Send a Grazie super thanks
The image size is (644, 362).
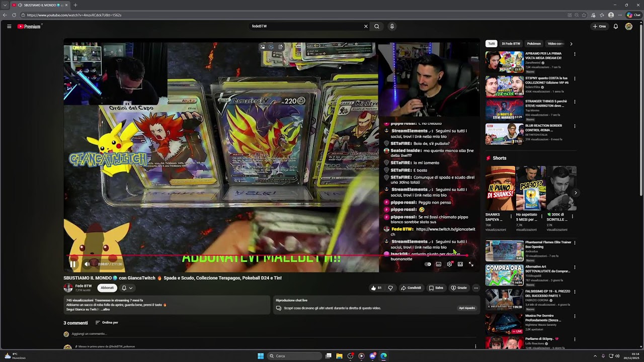[459, 288]
